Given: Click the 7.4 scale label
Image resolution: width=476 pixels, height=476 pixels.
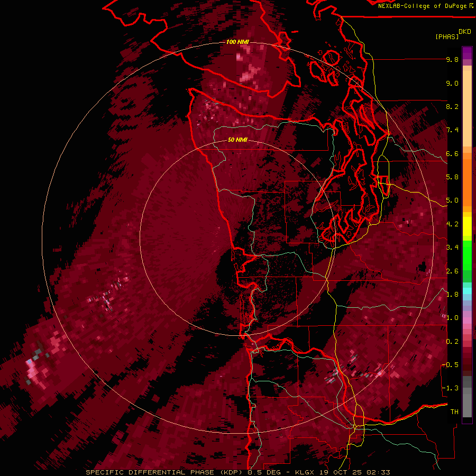Looking at the screenshot, I should click(x=452, y=130).
